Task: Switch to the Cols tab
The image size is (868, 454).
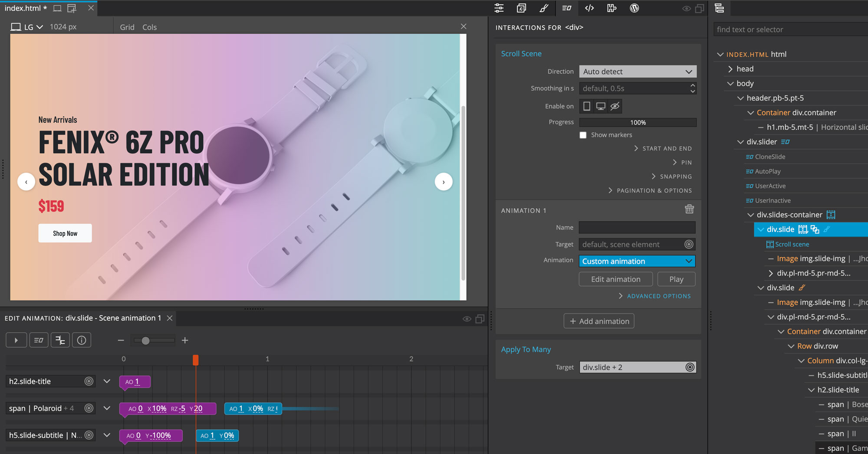Action: [149, 27]
